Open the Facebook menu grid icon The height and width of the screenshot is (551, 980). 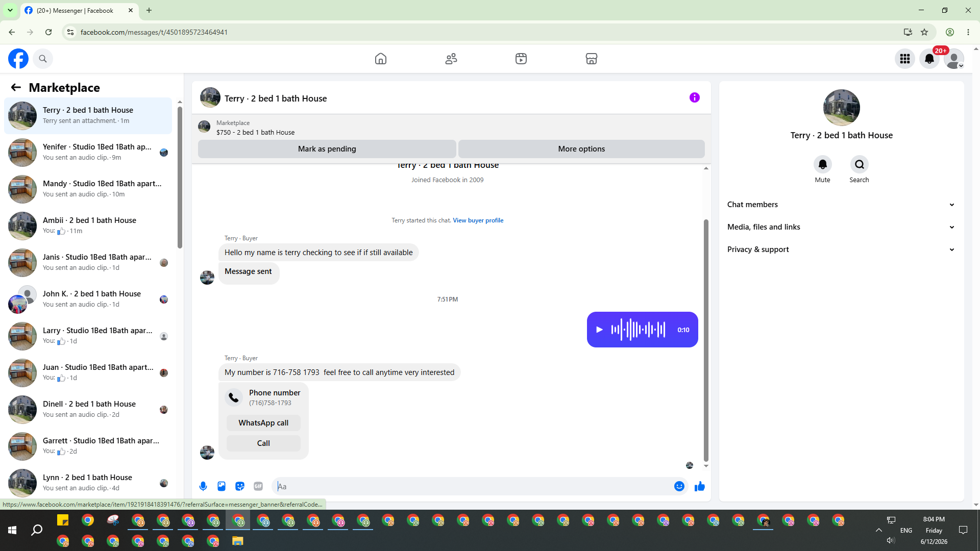pos(905,59)
